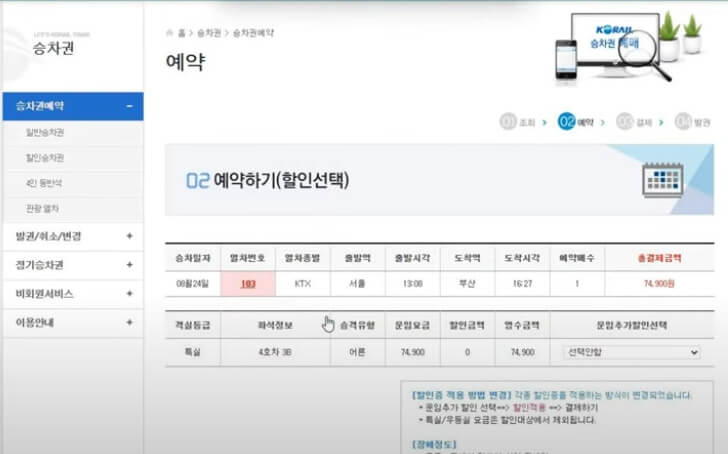Click the 74,900 value under 운임요금
The width and height of the screenshot is (728, 454).
click(x=412, y=352)
